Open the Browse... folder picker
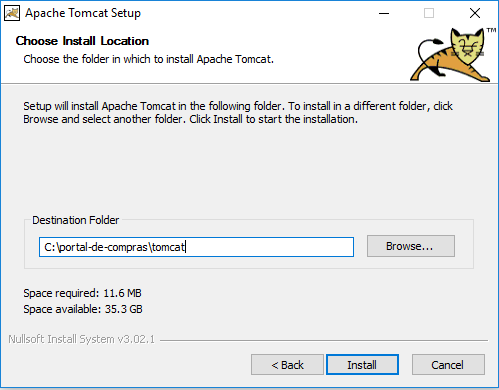 (x=411, y=246)
